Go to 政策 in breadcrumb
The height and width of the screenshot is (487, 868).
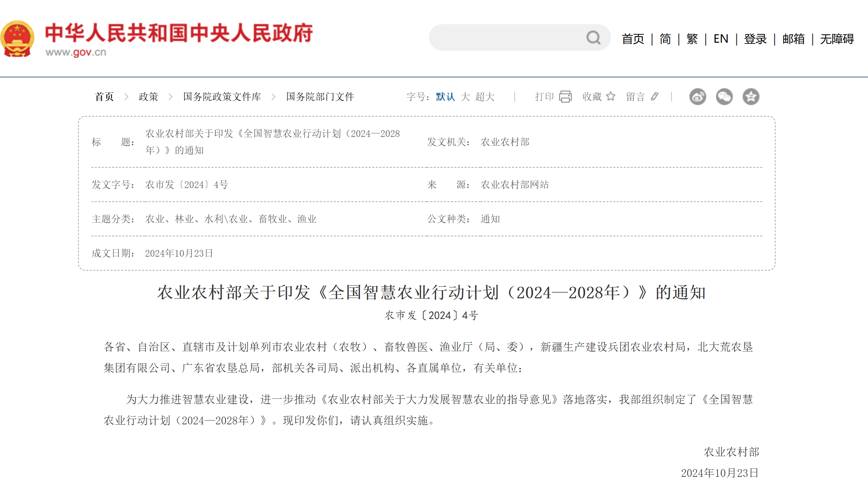point(148,97)
